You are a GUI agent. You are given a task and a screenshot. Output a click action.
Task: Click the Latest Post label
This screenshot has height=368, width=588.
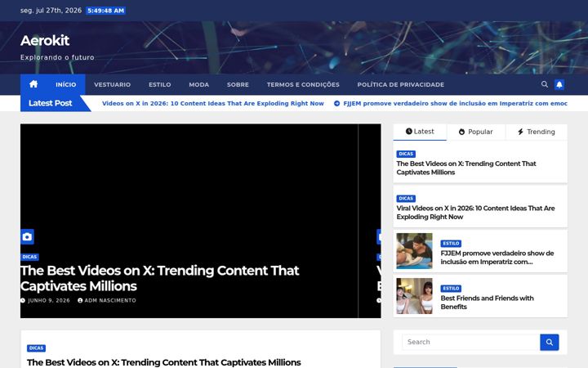[x=51, y=103]
